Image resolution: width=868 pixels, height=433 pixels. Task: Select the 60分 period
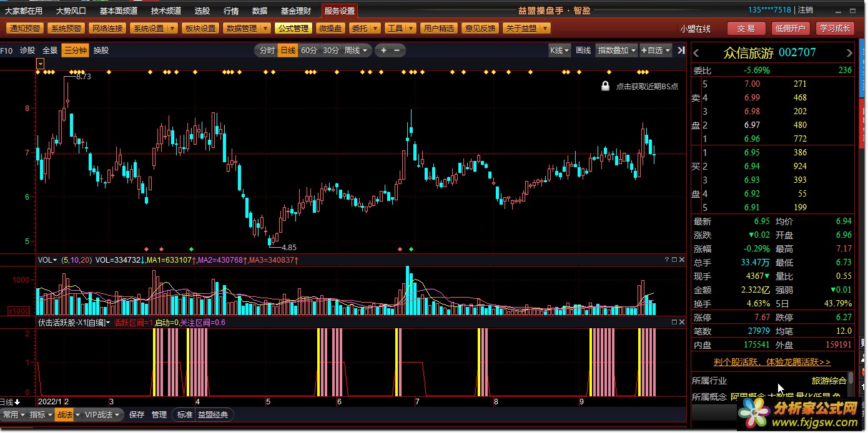pos(309,51)
